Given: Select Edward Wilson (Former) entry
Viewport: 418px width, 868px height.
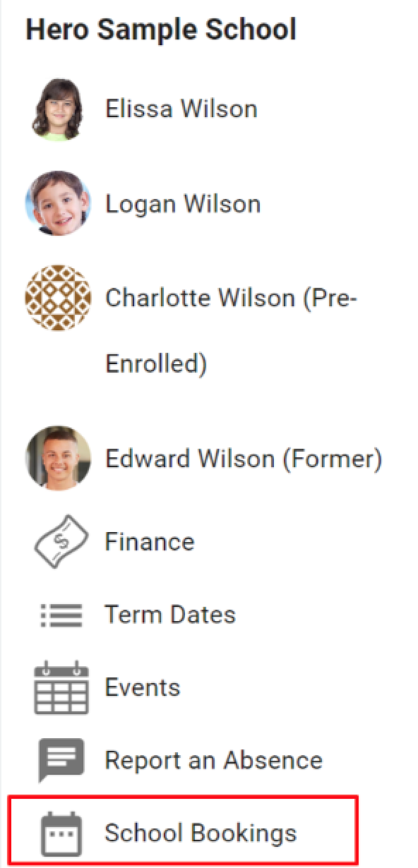Looking at the screenshot, I should click(244, 459).
